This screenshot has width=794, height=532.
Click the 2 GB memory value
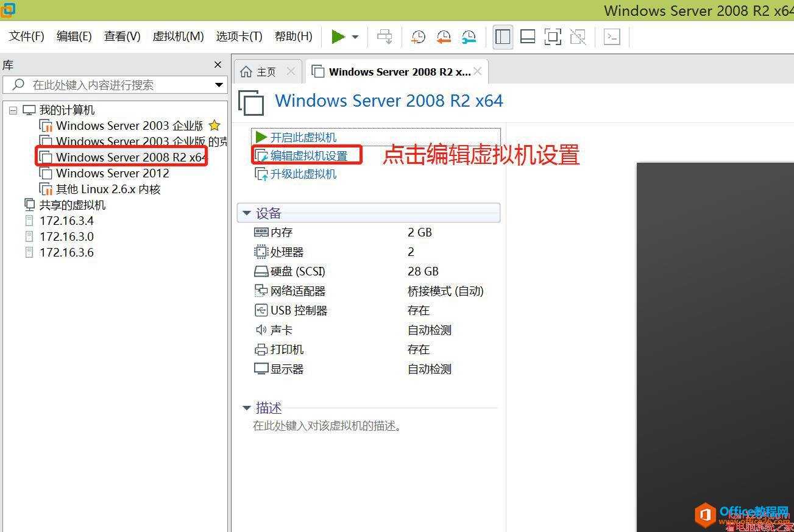(x=420, y=232)
